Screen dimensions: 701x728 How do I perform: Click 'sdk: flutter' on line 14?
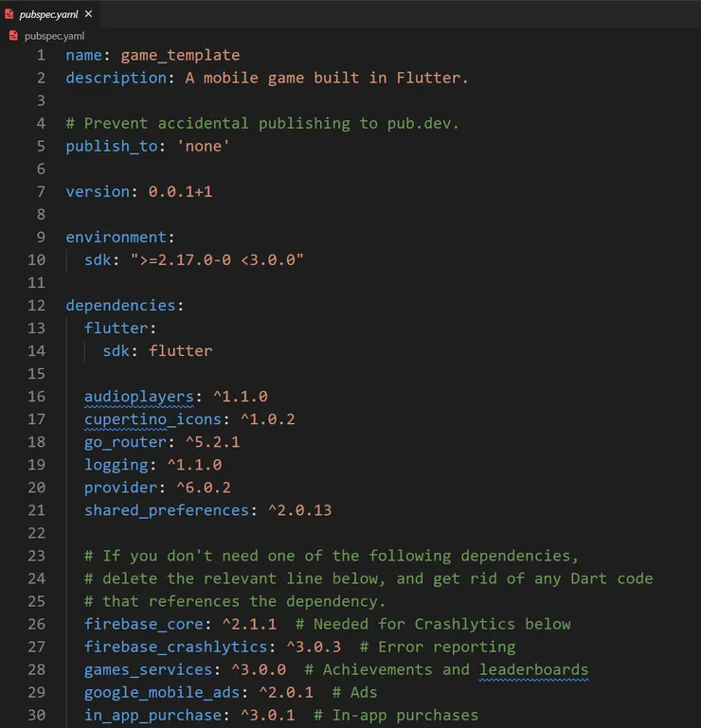click(x=157, y=351)
